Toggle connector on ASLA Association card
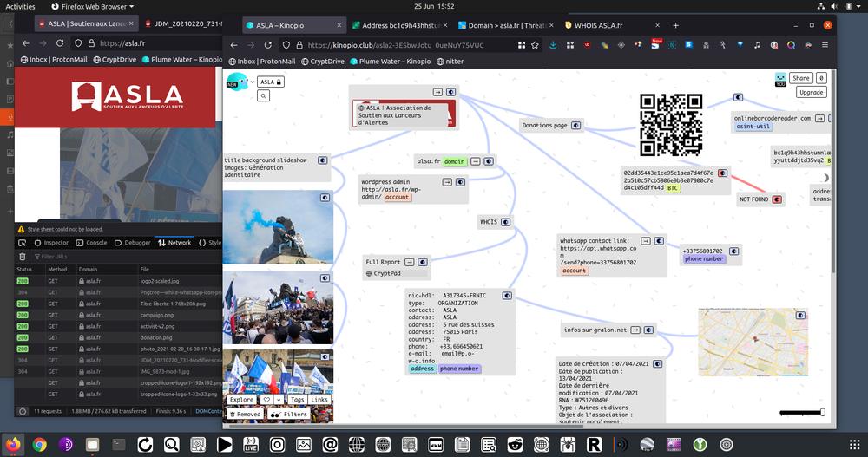The image size is (868, 457). 451,92
